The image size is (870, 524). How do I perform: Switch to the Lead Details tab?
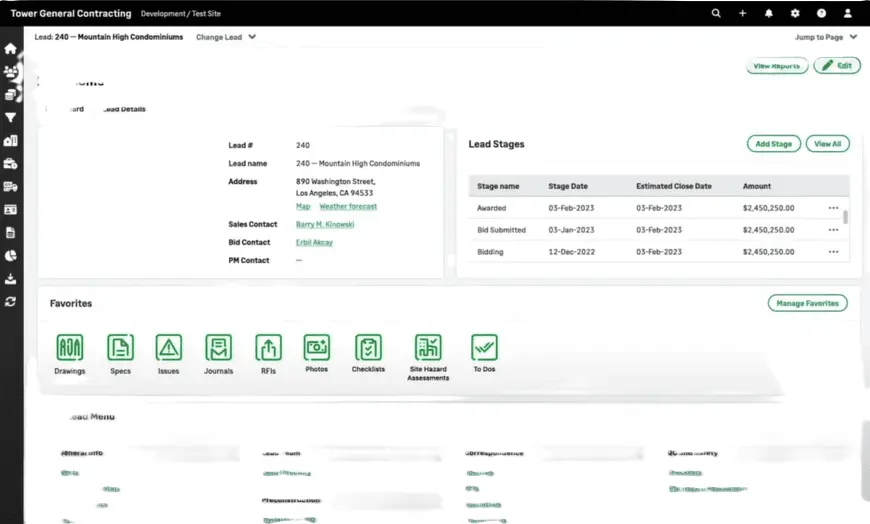pos(124,109)
